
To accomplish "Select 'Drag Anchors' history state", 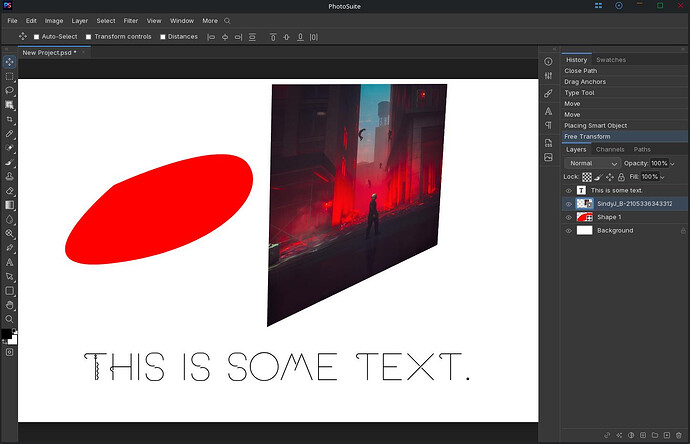I will coord(625,82).
